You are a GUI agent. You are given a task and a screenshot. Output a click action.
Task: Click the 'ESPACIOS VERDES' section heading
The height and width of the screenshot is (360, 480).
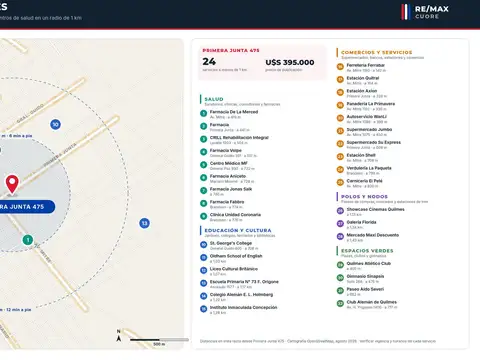[x=367, y=251]
